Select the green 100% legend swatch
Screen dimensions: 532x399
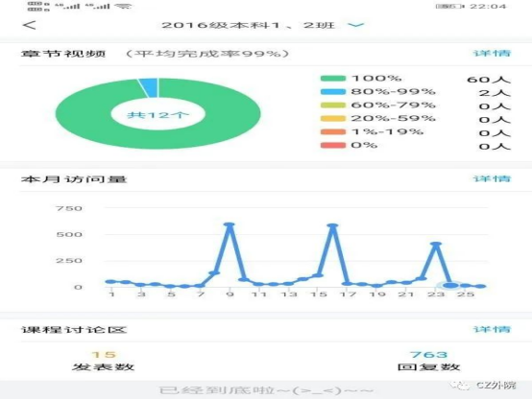click(x=333, y=79)
